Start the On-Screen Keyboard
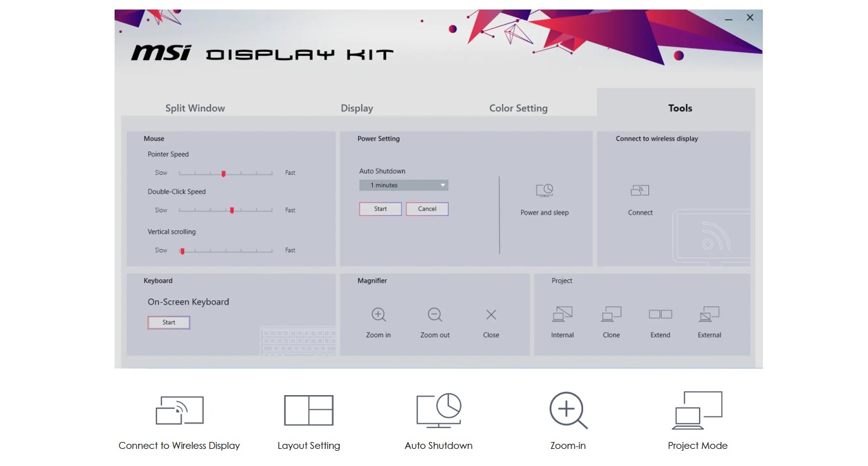The width and height of the screenshot is (868, 466). point(169,323)
